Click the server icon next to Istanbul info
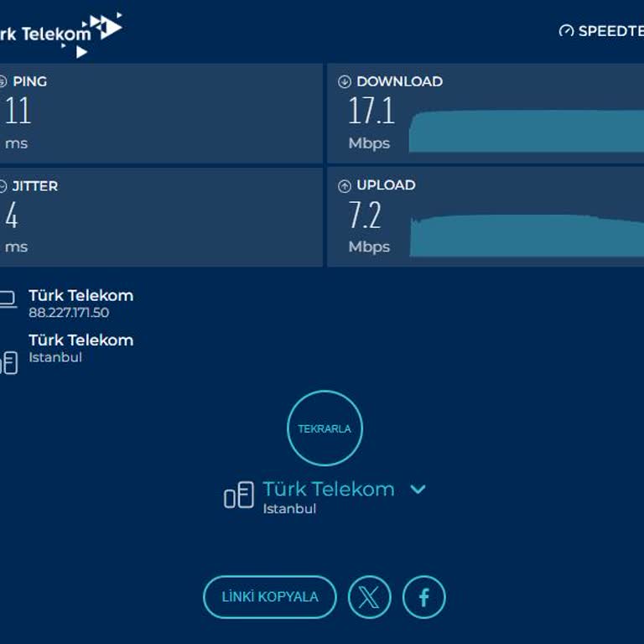Image resolution: width=644 pixels, height=644 pixels. (8, 362)
